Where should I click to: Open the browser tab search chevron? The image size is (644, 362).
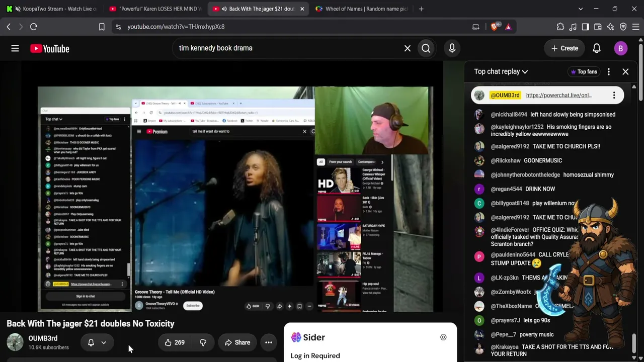[x=581, y=9]
